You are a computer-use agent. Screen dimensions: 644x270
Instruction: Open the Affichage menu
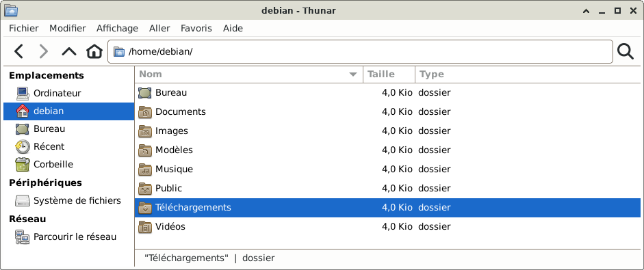(x=117, y=28)
